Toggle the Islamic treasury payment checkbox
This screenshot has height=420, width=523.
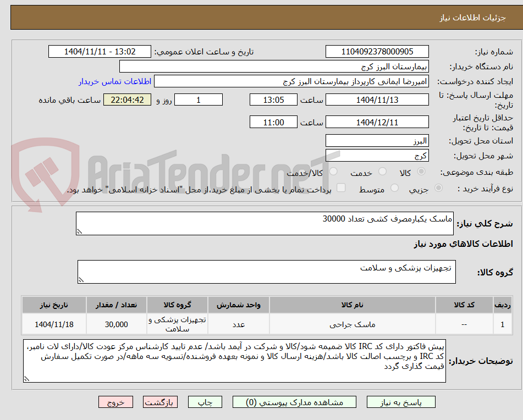pyautogui.click(x=341, y=188)
